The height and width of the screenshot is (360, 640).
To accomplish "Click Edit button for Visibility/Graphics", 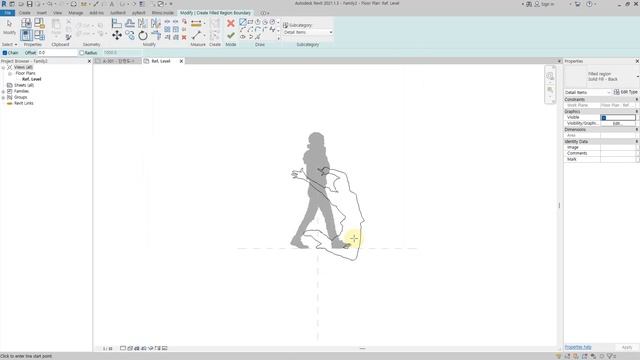I will tap(617, 123).
